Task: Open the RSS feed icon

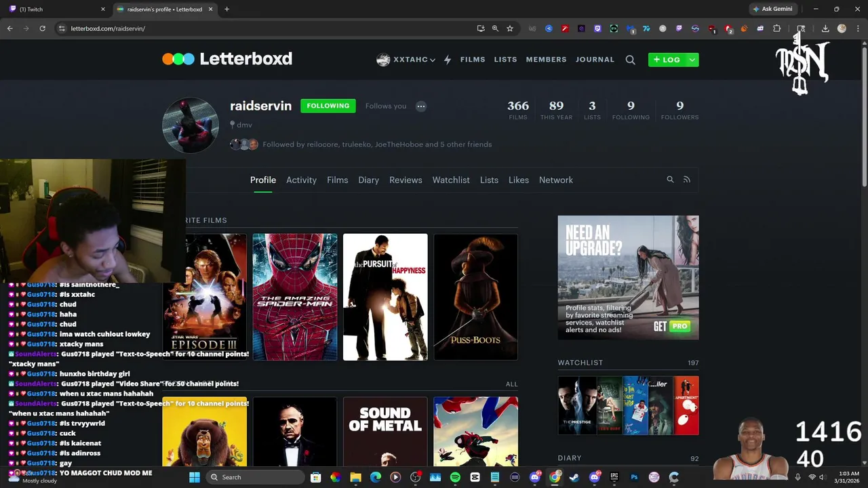Action: pos(687,180)
